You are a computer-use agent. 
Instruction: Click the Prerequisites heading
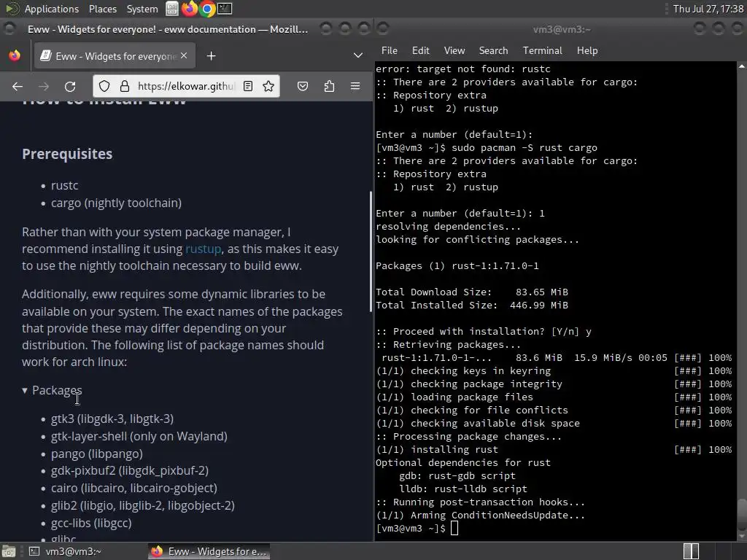click(67, 154)
